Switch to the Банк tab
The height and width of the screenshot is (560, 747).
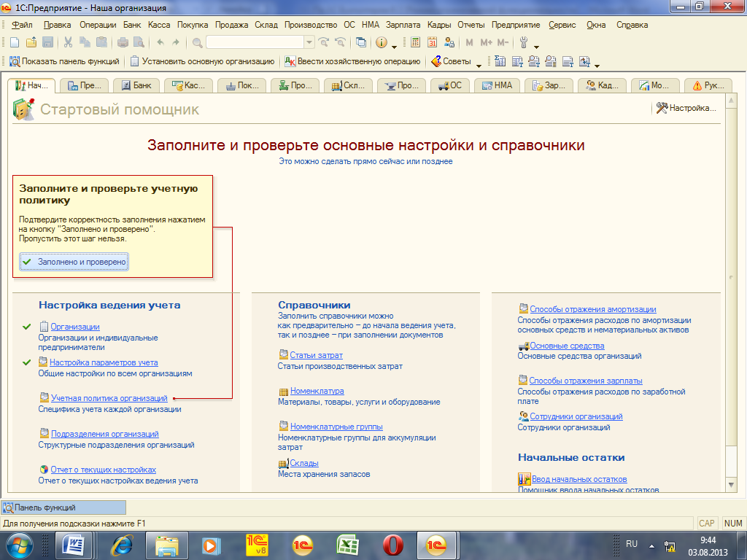(x=136, y=85)
